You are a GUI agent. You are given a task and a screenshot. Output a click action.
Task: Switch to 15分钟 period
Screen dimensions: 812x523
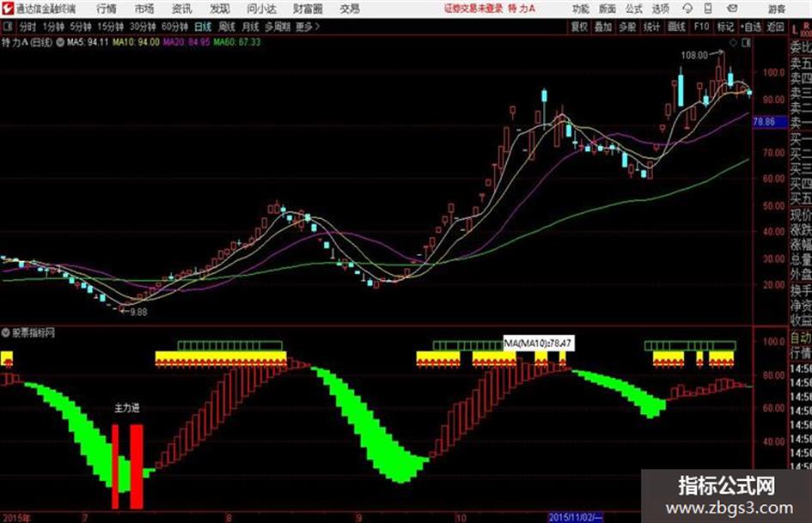[x=111, y=27]
